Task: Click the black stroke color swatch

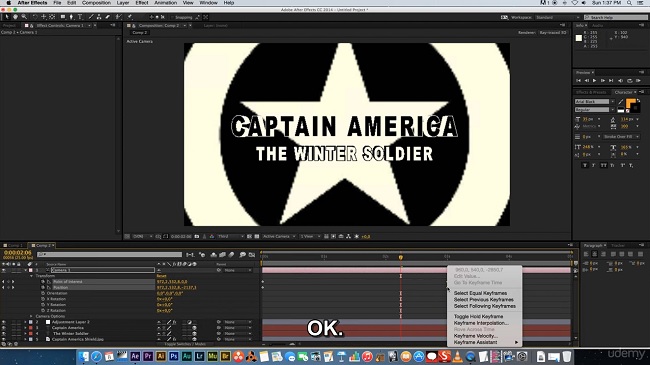Action: (635, 108)
